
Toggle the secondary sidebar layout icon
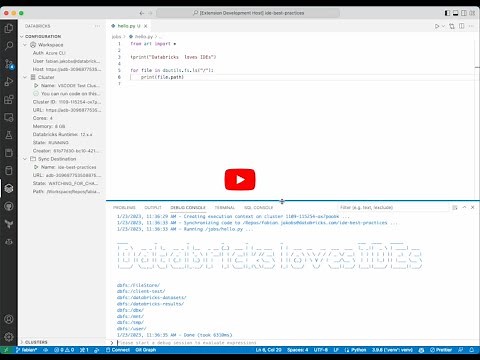(x=464, y=13)
